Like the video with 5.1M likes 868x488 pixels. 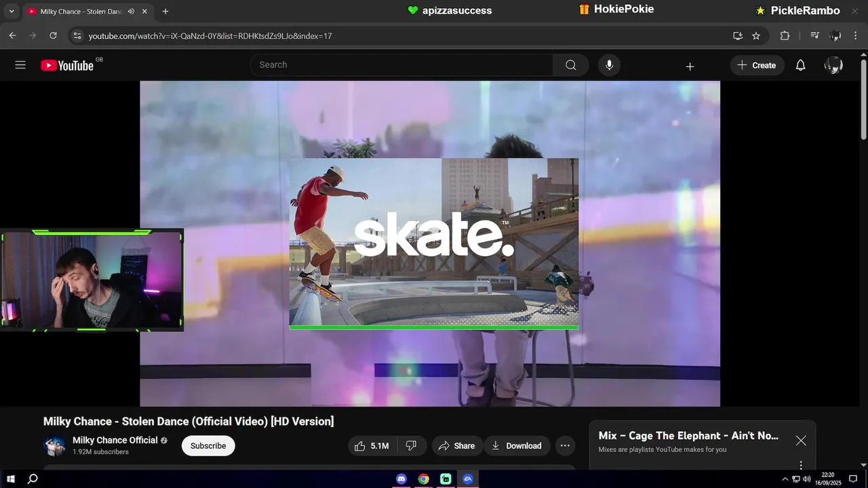(x=372, y=446)
